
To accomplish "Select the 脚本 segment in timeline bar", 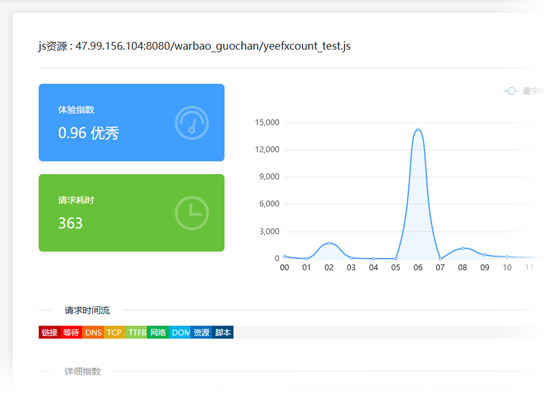I will [223, 332].
